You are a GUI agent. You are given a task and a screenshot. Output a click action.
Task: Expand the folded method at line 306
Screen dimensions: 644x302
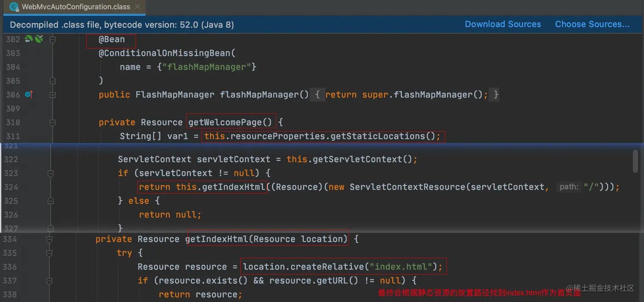point(52,95)
